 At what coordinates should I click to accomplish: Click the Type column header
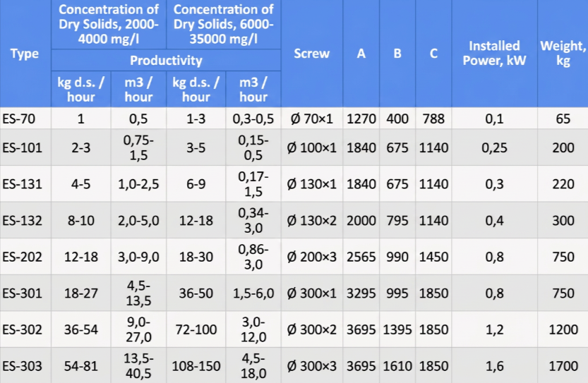pyautogui.click(x=25, y=54)
